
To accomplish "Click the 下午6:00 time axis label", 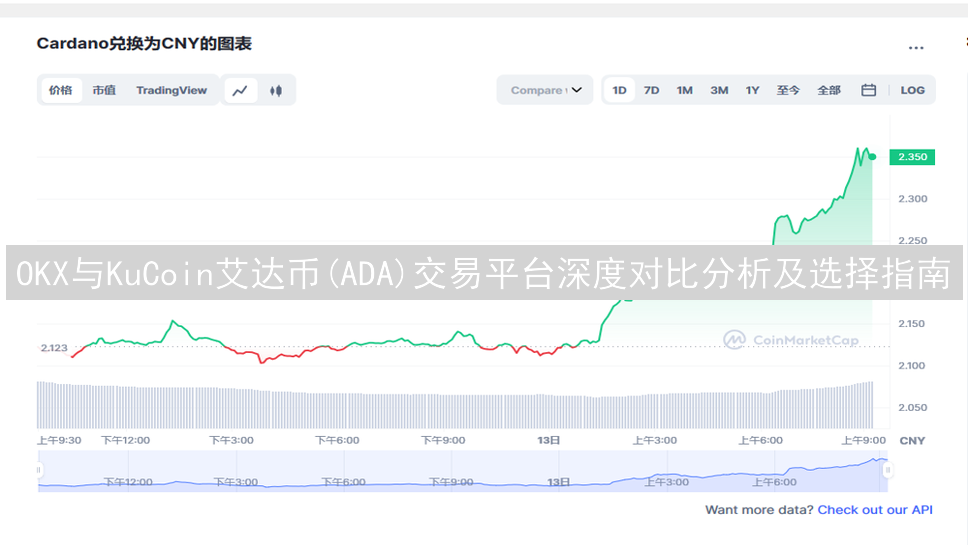I will click(337, 440).
